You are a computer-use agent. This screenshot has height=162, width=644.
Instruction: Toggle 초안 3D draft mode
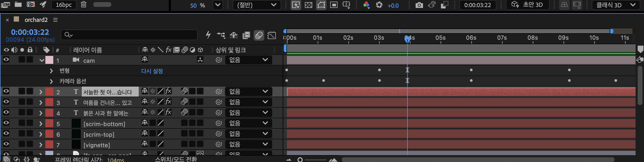pyautogui.click(x=527, y=5)
